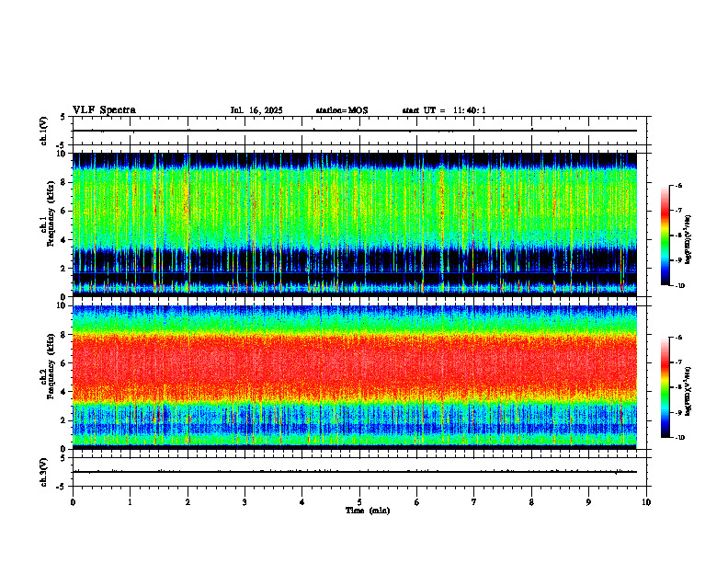Click the -10 label on ch.1 color bar
Viewport: 728px width, 563px height.
tap(680, 286)
